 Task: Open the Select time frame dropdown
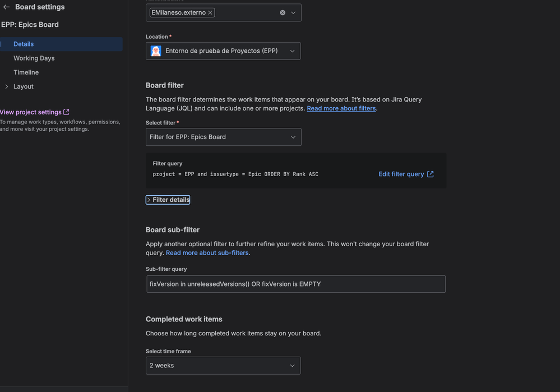[223, 366]
